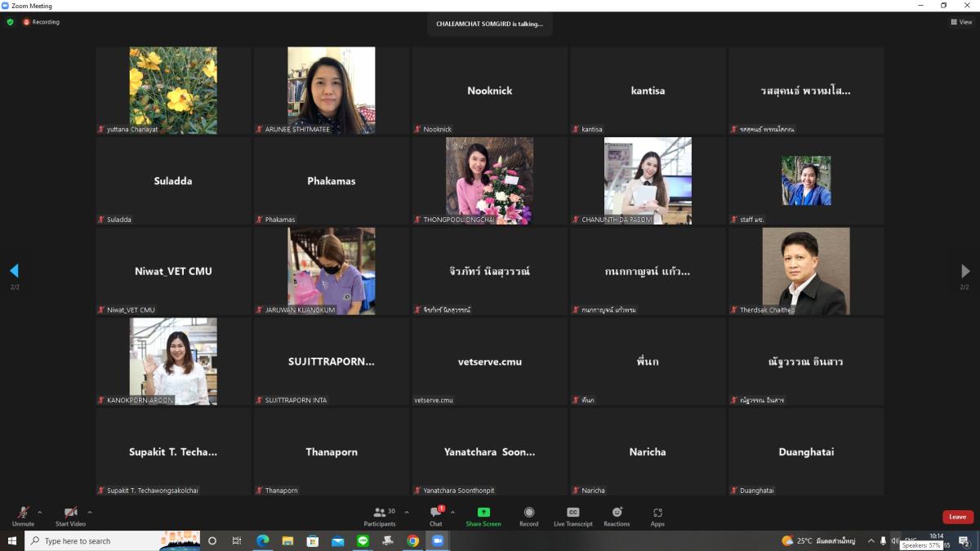Open the Windows notification center icon
Viewport: 980px width, 551px height.
coord(964,540)
